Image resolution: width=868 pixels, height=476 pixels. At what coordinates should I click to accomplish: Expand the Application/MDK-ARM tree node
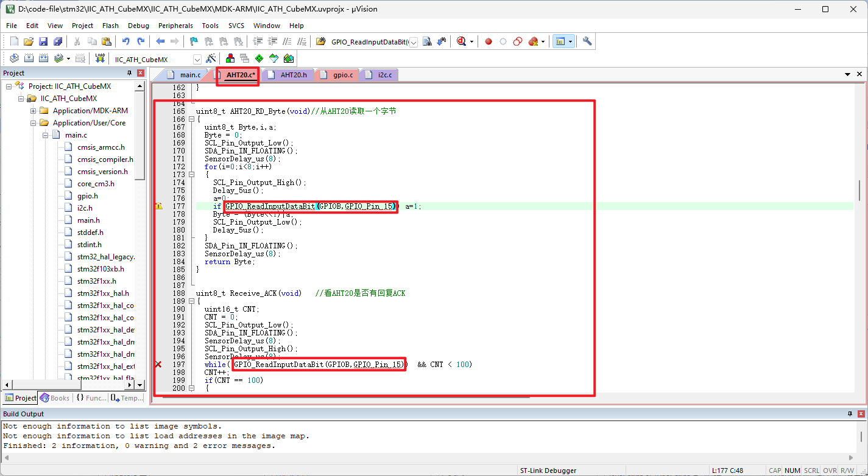point(32,110)
